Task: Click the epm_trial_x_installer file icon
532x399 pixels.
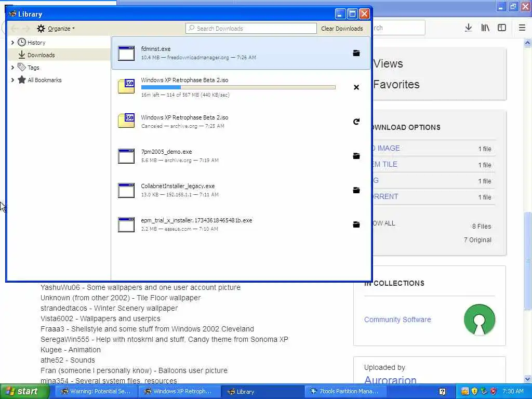Action: pyautogui.click(x=126, y=224)
